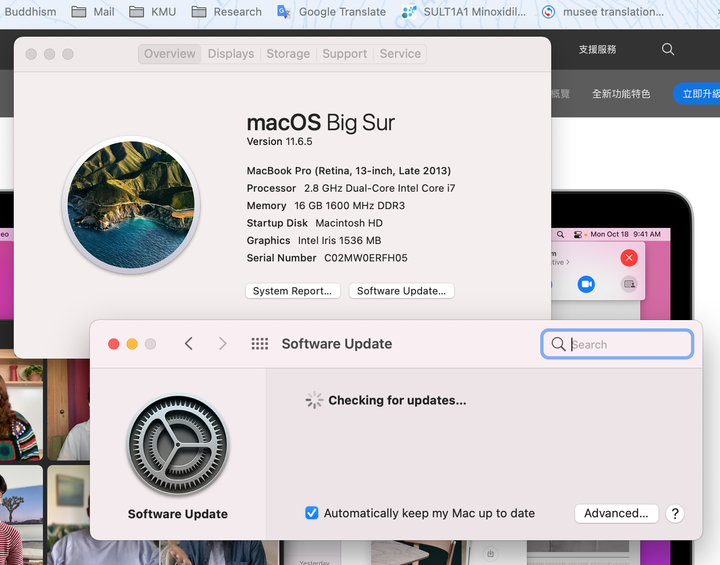Image resolution: width=720 pixels, height=565 pixels.
Task: Click Processor 2.8 GHz Dual-Core Intel Core i7
Action: click(351, 188)
